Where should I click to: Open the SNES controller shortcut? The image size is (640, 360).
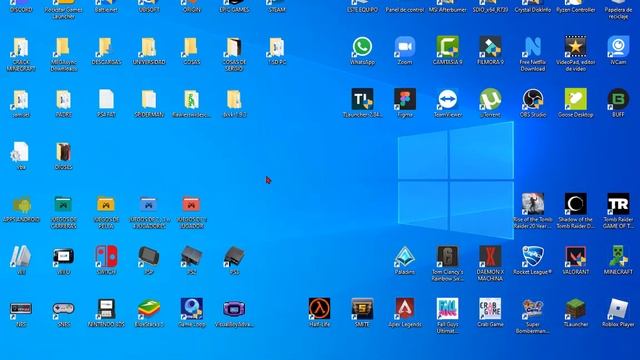click(63, 309)
